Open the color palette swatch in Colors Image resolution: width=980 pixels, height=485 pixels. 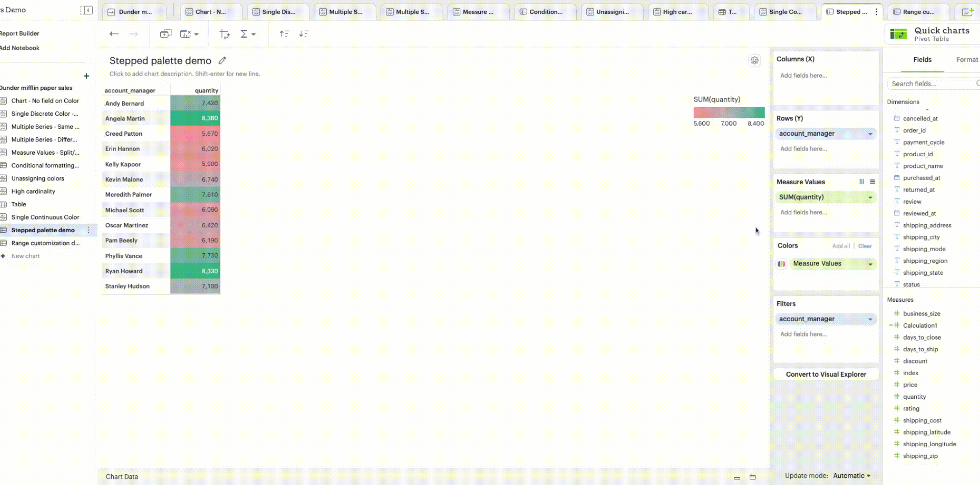coord(781,264)
